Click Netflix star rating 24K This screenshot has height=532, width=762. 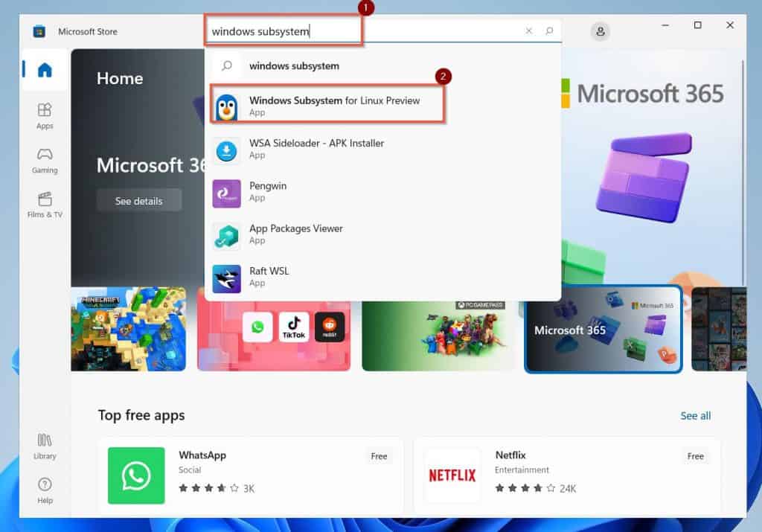pos(536,488)
